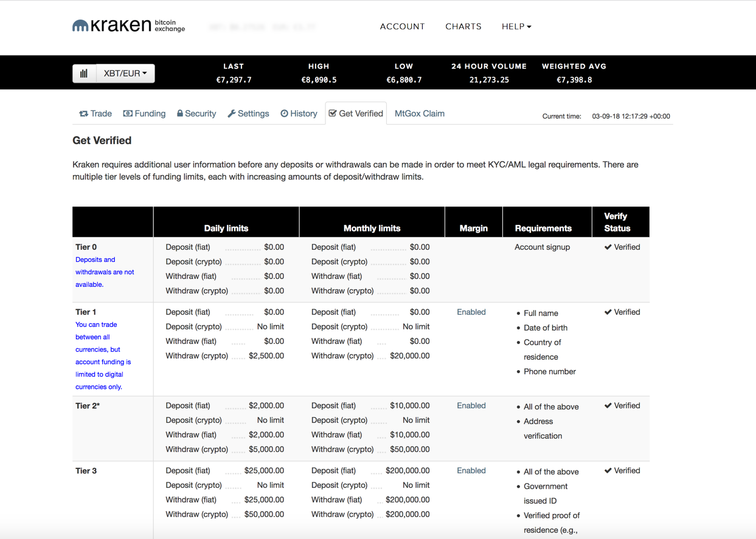Click the Tier 1 blue description text
Image resolution: width=756 pixels, height=539 pixels.
coord(103,355)
